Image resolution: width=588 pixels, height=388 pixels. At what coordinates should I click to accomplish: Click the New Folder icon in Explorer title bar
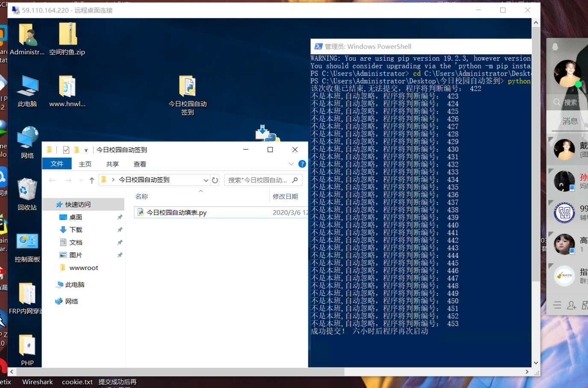pyautogui.click(x=77, y=150)
